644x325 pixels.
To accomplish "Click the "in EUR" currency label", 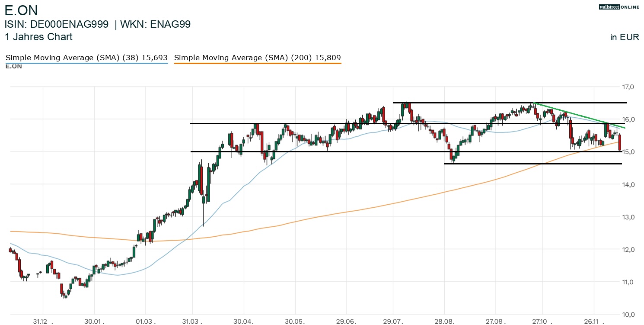I will (x=625, y=37).
